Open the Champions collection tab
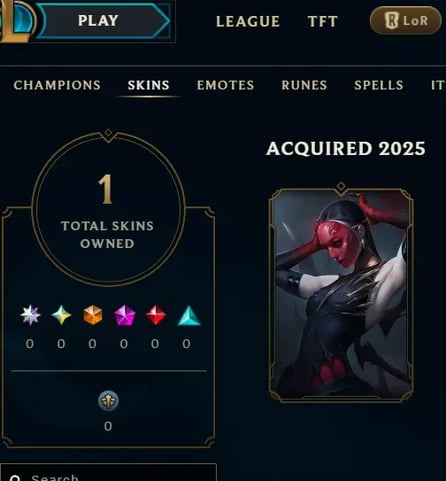This screenshot has width=446, height=481. (x=57, y=85)
